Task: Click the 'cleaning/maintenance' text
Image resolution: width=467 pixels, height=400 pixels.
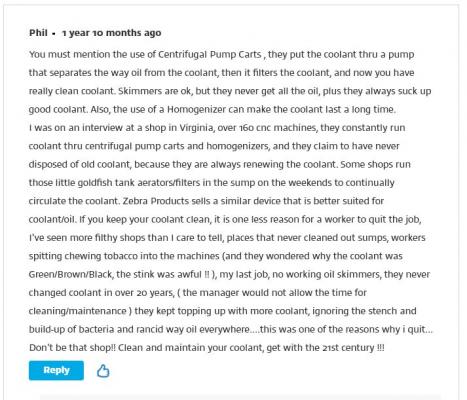Action: 77,311
